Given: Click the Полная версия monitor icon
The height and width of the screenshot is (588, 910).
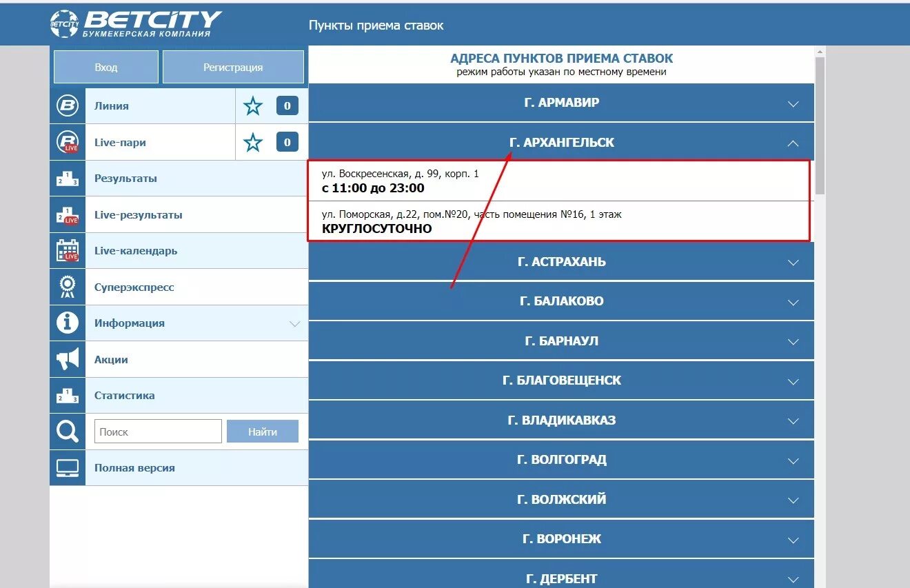Looking at the screenshot, I should tap(68, 468).
